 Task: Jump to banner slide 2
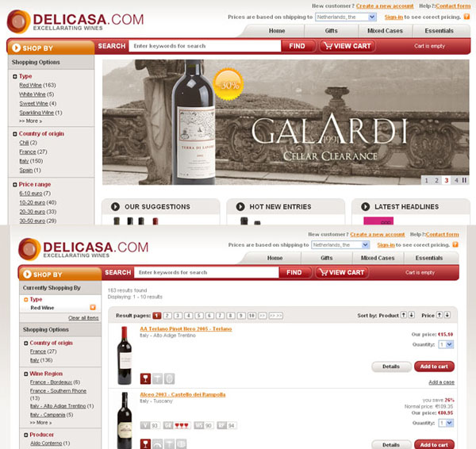coord(436,180)
